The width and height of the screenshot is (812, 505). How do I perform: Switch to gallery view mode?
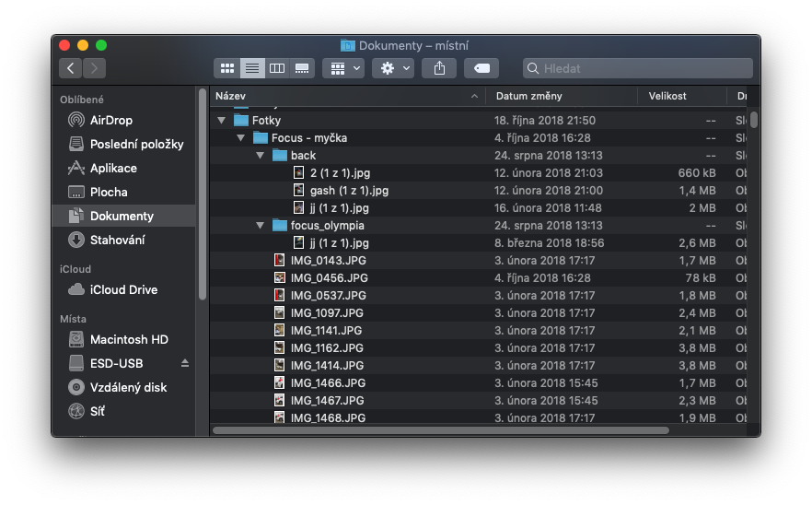(301, 68)
